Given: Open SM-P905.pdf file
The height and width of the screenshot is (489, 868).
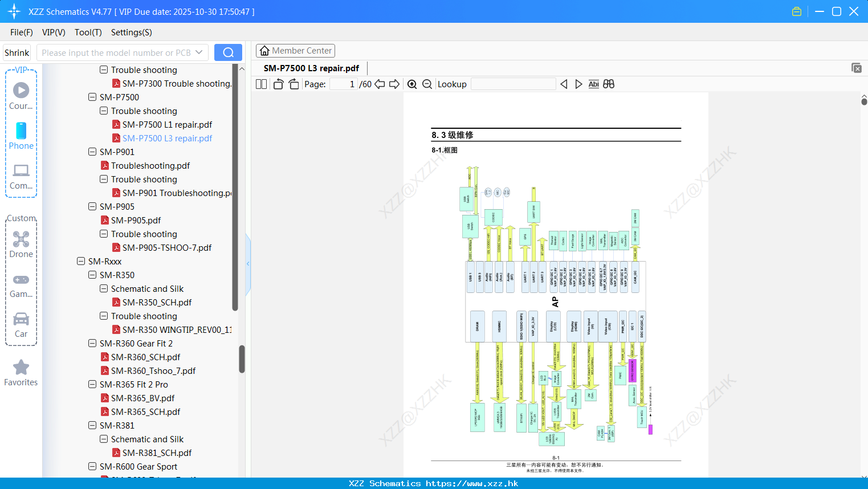Looking at the screenshot, I should [x=136, y=220].
